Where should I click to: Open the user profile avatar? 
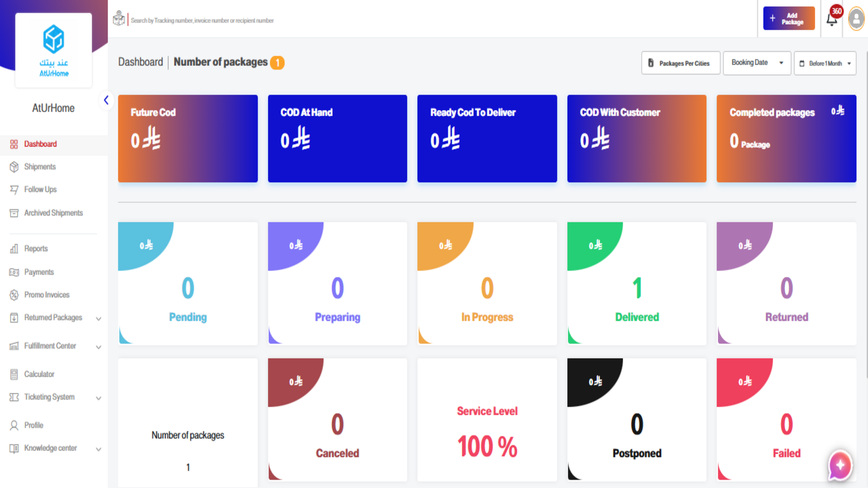click(856, 19)
